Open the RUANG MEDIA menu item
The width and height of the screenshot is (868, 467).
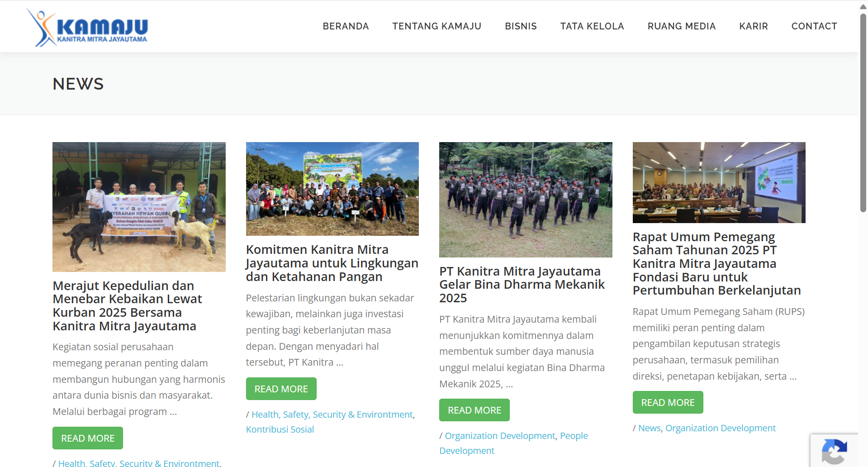point(681,26)
